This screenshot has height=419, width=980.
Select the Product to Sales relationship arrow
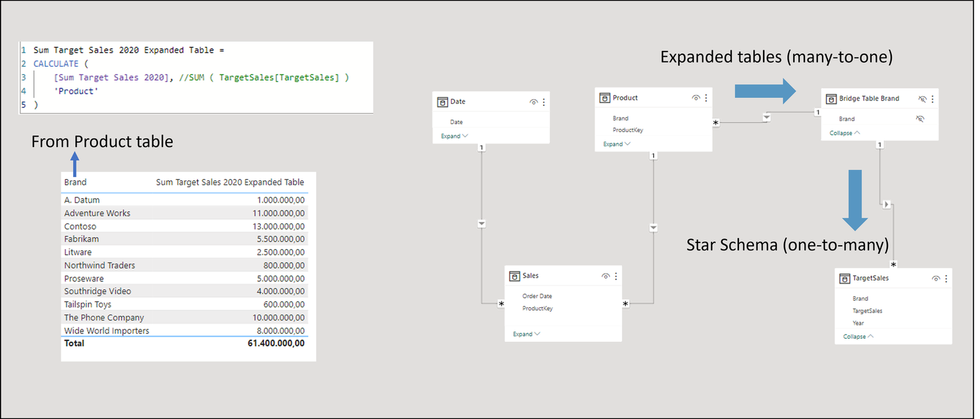tap(653, 227)
